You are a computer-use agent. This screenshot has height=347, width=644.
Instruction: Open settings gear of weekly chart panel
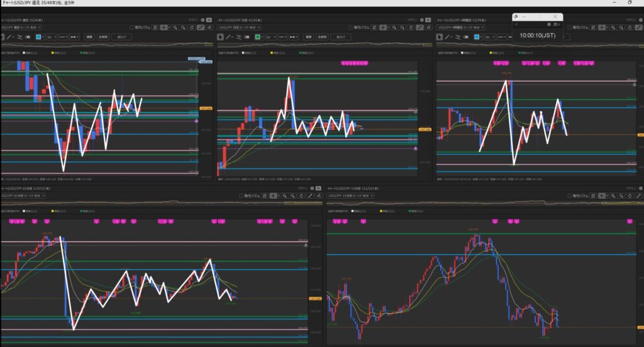203,19
